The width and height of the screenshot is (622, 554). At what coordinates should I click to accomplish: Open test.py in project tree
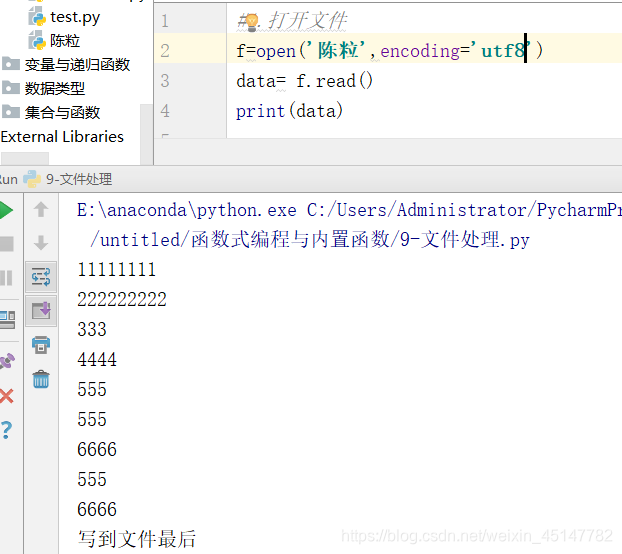[75, 17]
